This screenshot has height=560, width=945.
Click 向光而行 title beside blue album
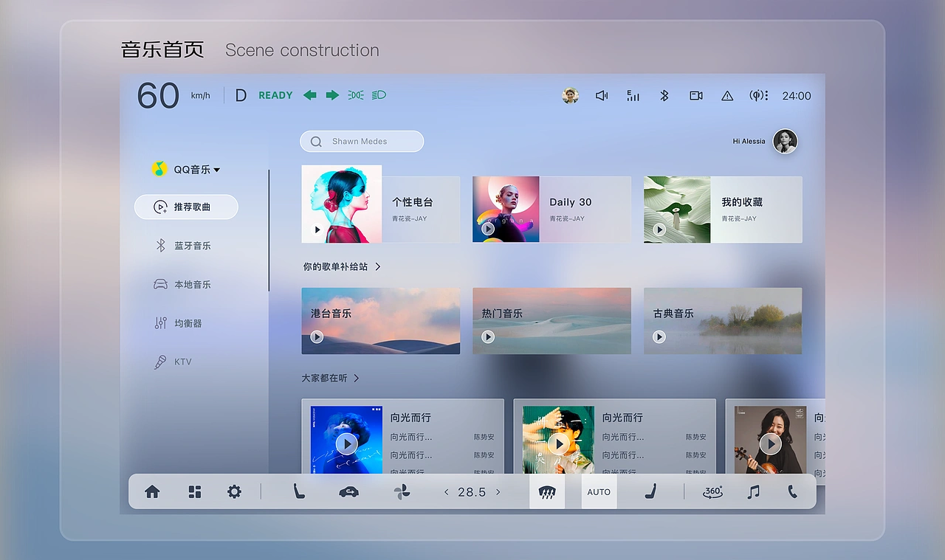tap(410, 418)
